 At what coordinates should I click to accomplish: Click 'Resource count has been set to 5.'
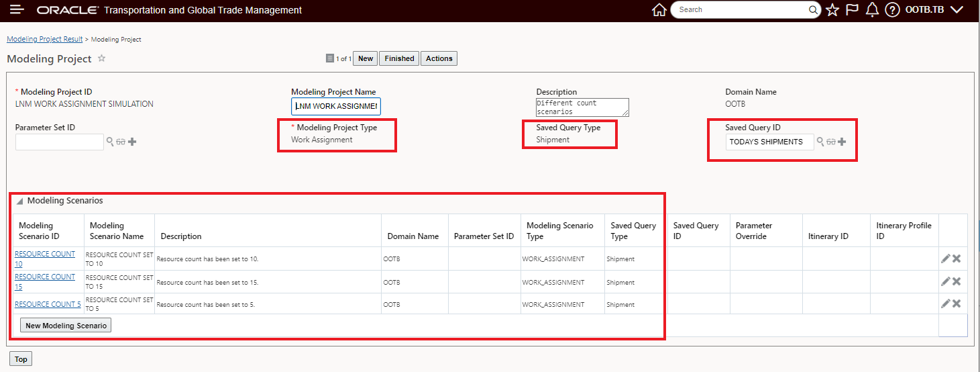pos(205,305)
